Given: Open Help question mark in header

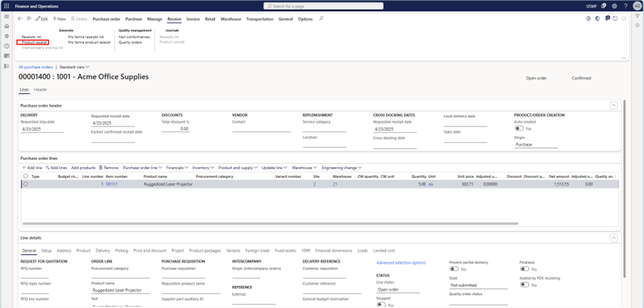Looking at the screenshot, I should click(626, 6).
